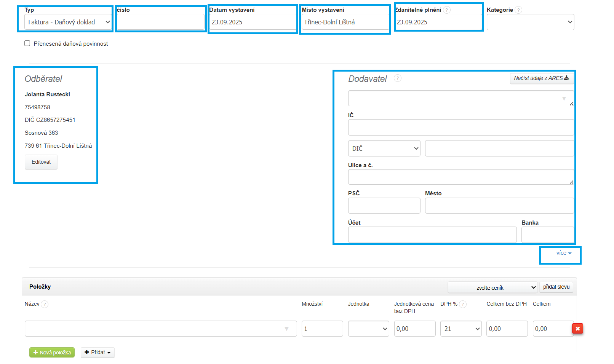Open the Kategorie dropdown
Screen dimensions: 614x364
pos(530,22)
